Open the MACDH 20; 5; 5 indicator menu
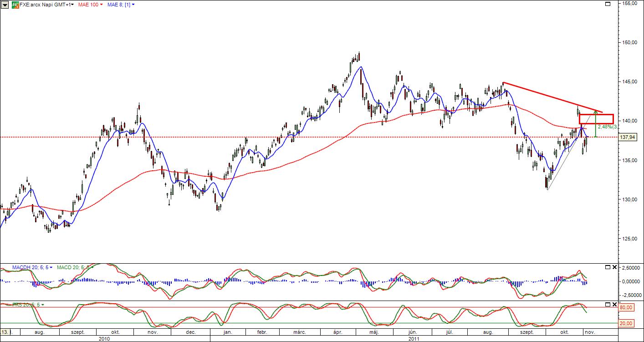 click(32, 267)
